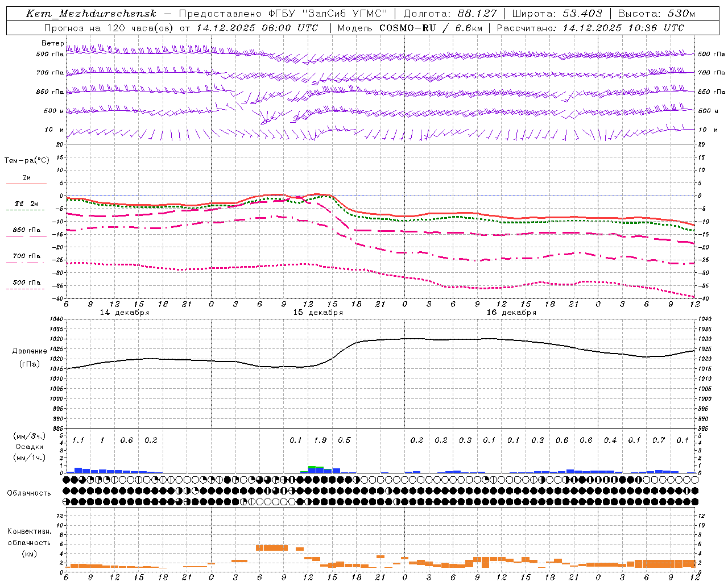
Task: Click the "Тем-ра(°C)" panel label
Action: coord(27,161)
